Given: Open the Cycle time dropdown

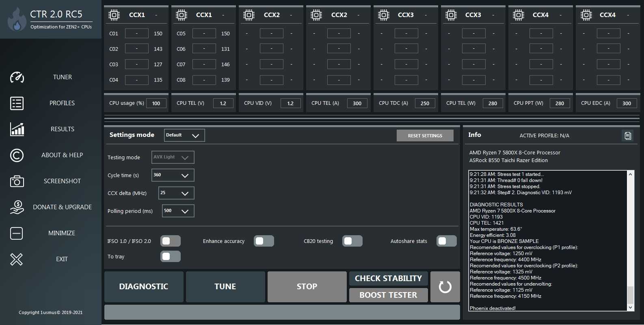Looking at the screenshot, I should (x=173, y=175).
